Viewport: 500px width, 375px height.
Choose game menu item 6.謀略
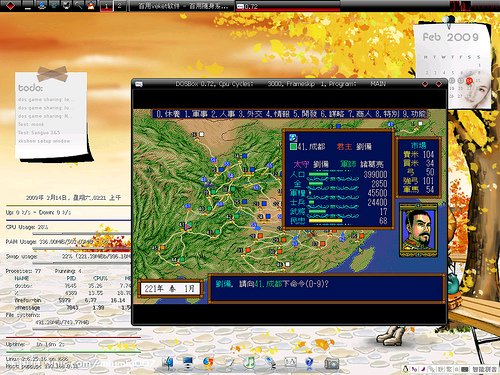(x=332, y=114)
